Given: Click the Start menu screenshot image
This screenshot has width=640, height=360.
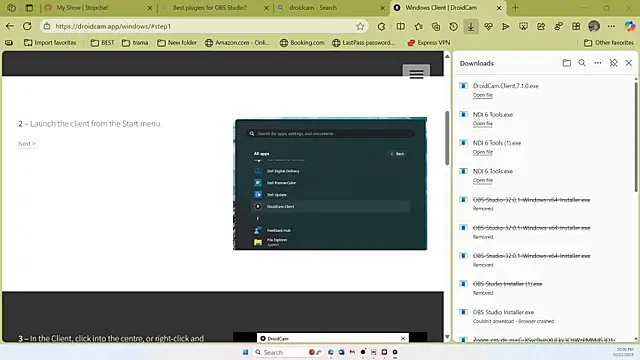Looking at the screenshot, I should click(x=330, y=184).
